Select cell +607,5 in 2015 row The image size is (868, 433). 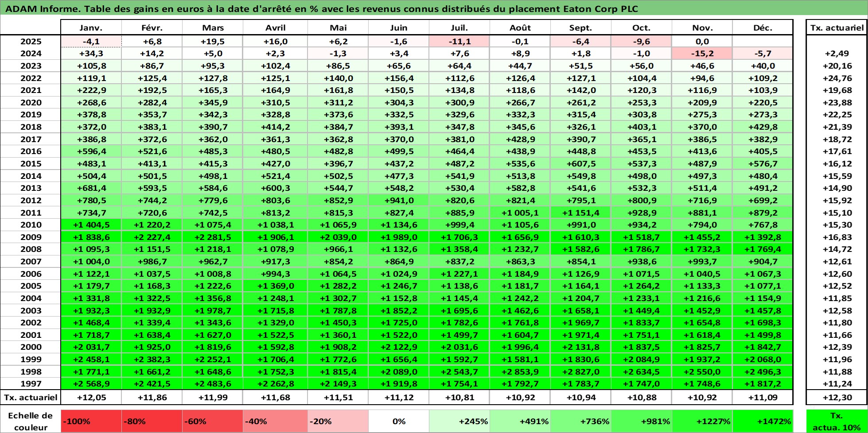click(580, 164)
